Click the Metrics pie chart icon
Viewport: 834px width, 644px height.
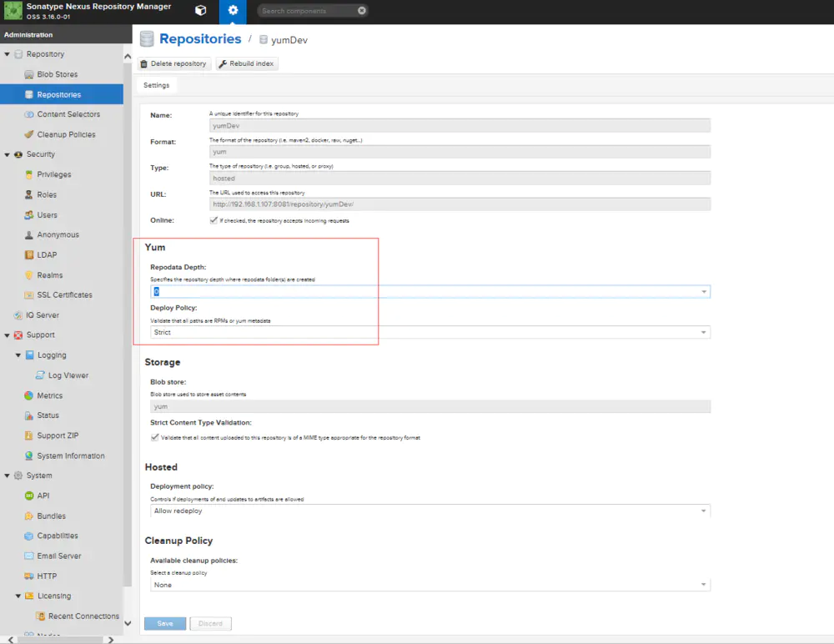click(29, 395)
